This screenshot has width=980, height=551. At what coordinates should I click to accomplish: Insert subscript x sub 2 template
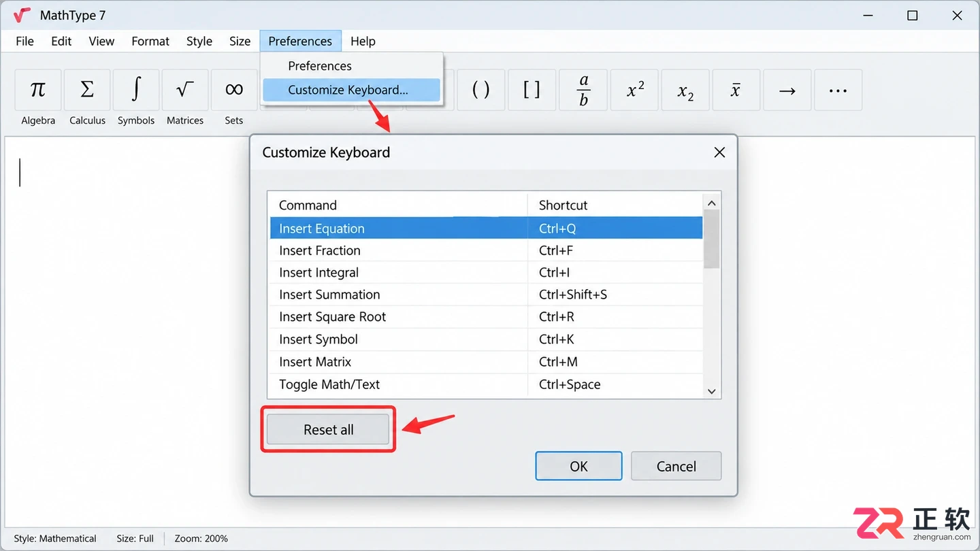[685, 90]
